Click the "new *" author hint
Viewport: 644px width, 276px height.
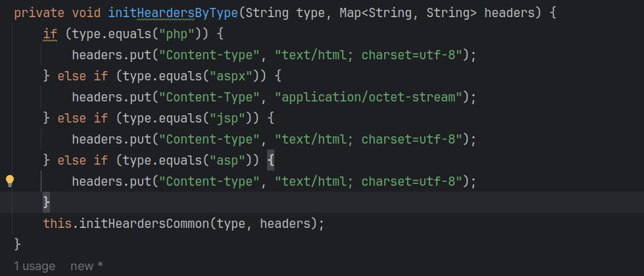click(x=87, y=266)
